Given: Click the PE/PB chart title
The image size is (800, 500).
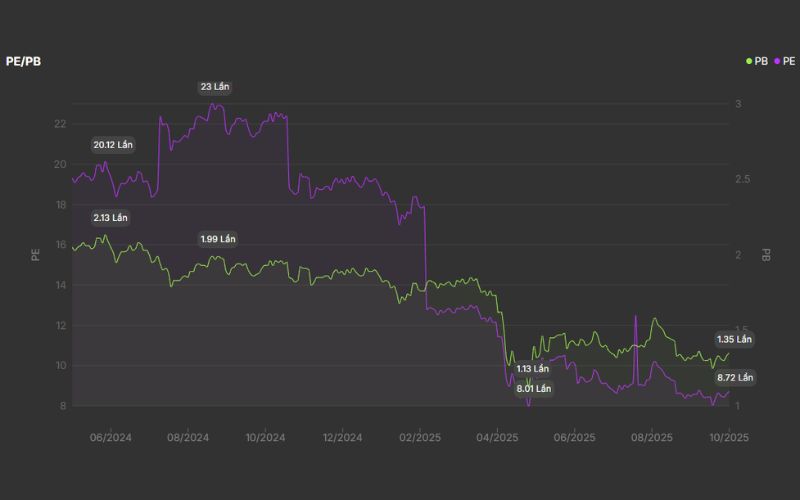Looking at the screenshot, I should click(23, 62).
